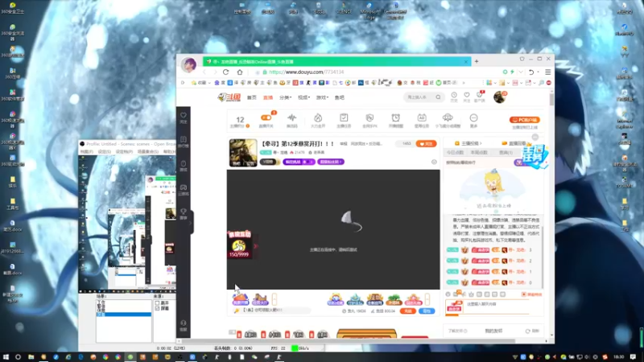Click the restore closed tab arrow icon
Screen dimensions: 644x362
(531, 72)
